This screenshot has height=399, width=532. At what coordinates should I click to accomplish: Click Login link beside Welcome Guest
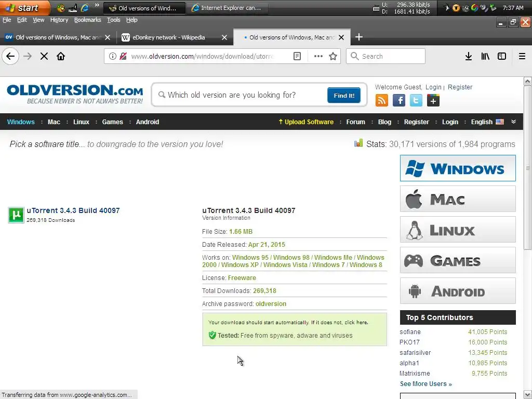coord(433,87)
